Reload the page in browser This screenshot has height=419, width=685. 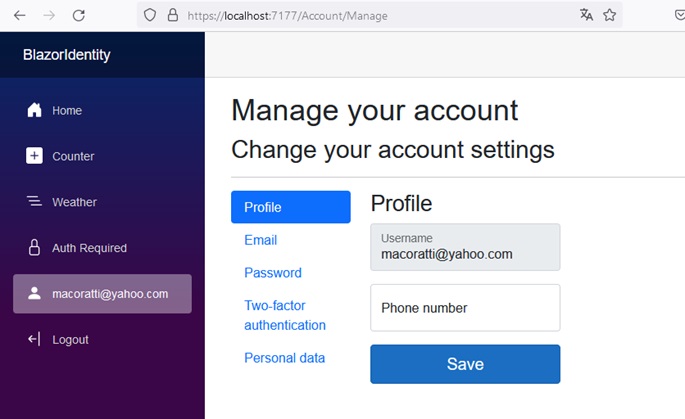tap(79, 16)
